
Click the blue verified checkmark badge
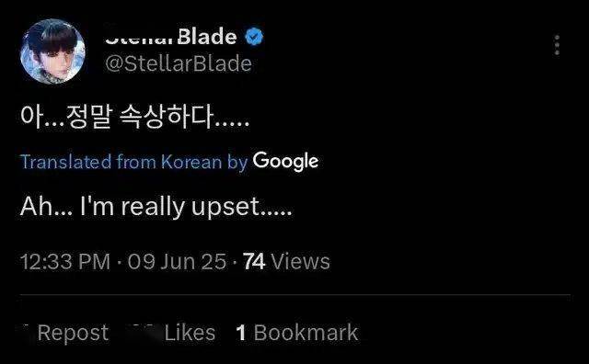pos(254,37)
